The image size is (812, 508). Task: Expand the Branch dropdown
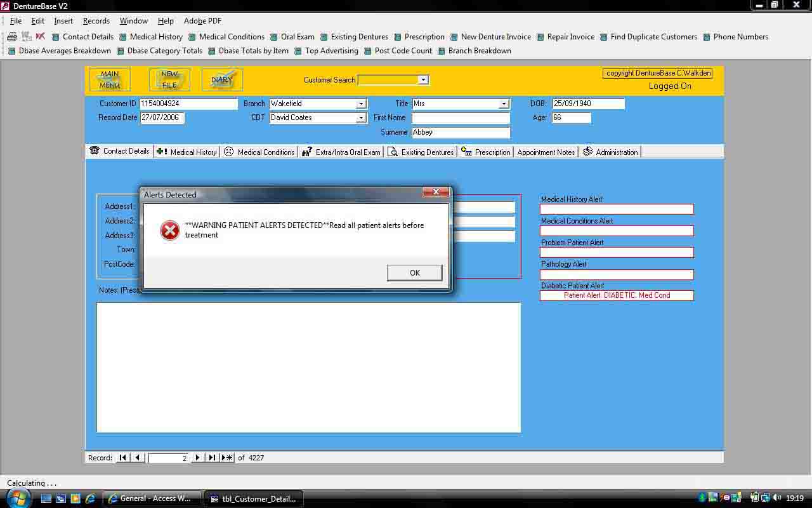[x=361, y=104]
